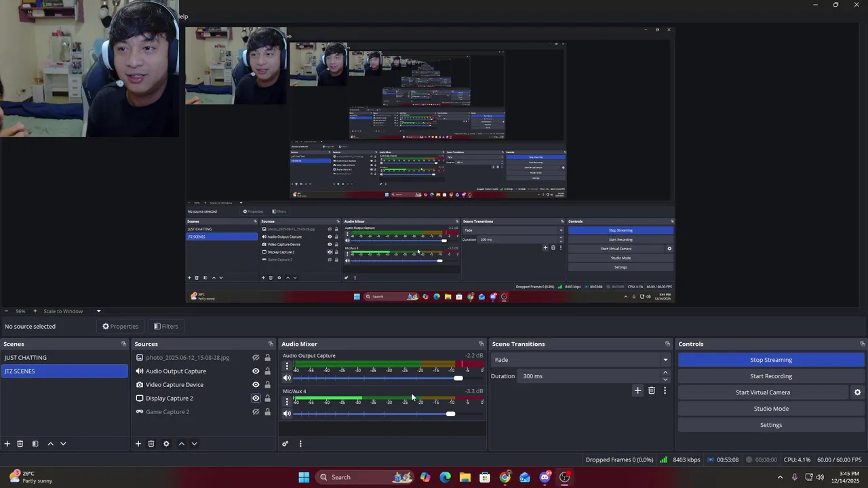Enter Studio Mode

pos(771,409)
